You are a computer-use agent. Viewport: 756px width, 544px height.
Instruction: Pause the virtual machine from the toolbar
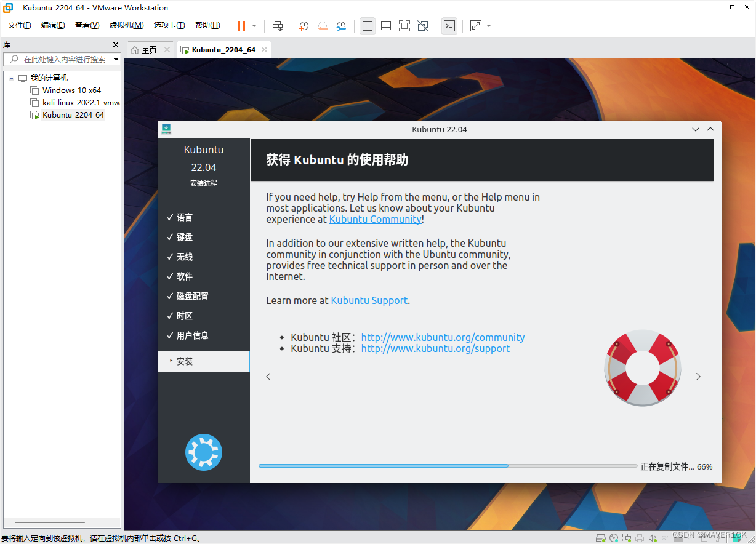coord(241,26)
